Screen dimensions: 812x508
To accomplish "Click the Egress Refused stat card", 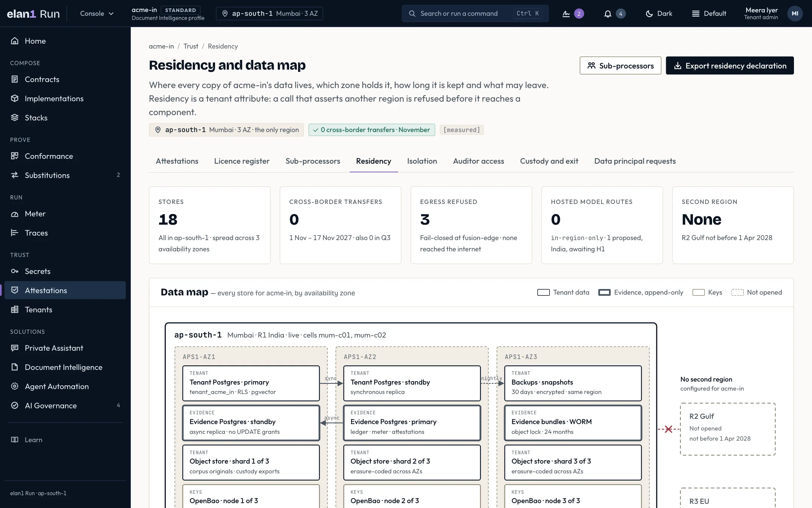I will pos(471,225).
